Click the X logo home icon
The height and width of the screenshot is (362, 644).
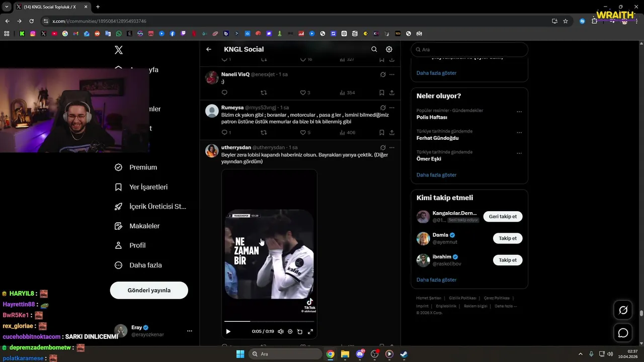coord(119,50)
